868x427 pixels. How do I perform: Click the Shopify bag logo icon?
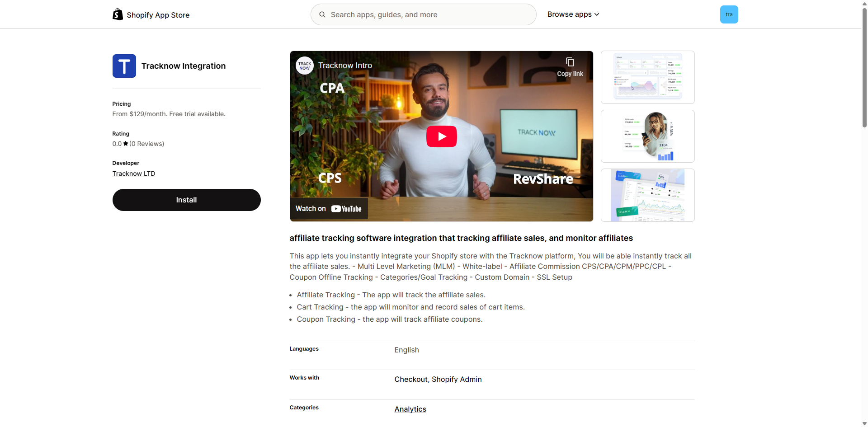118,14
